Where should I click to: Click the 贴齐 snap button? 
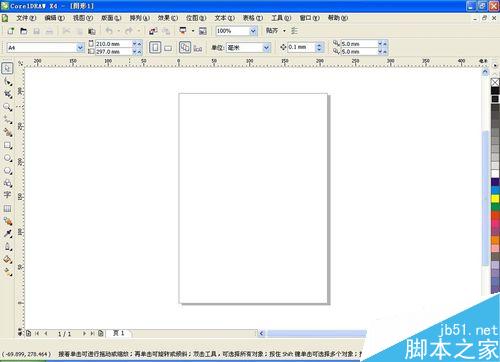[272, 31]
